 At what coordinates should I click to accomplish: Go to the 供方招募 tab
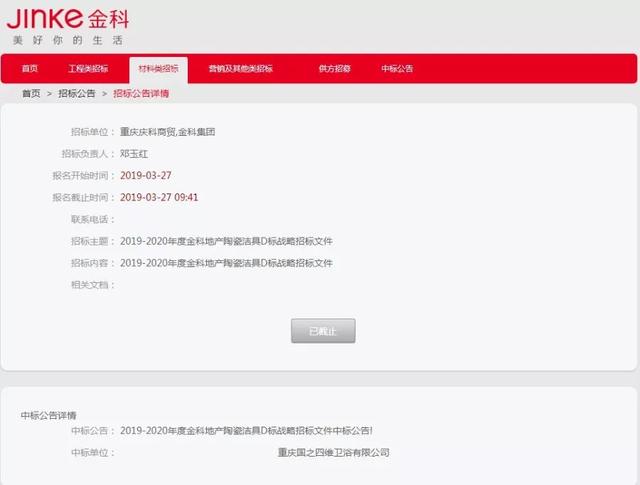pos(334,69)
